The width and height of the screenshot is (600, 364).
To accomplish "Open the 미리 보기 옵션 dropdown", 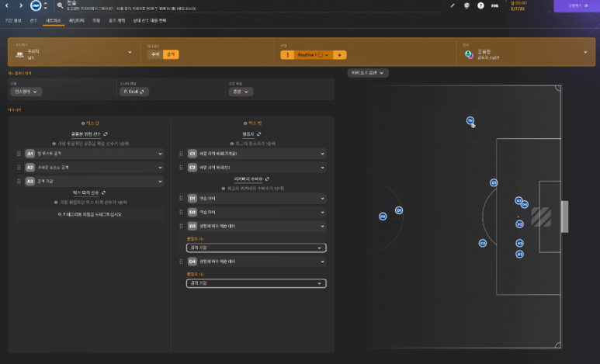I will [368, 73].
